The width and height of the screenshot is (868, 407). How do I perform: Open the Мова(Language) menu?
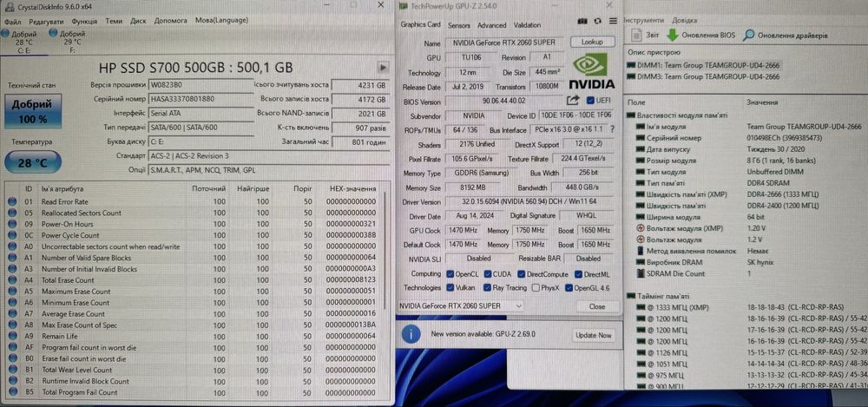pos(221,21)
